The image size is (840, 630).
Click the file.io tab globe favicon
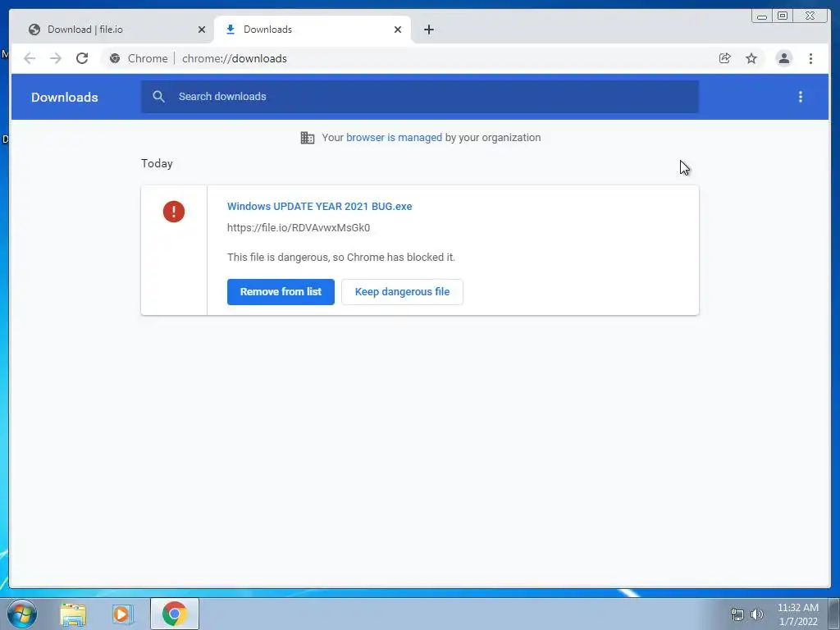pos(34,30)
